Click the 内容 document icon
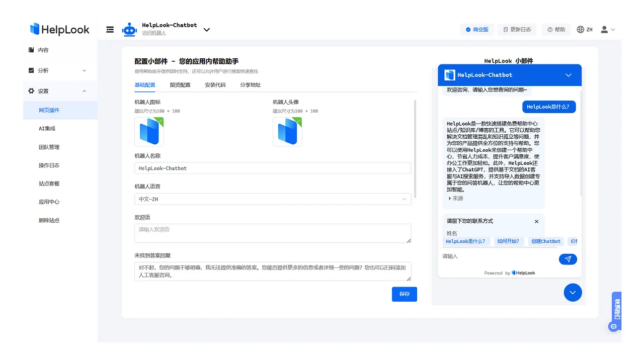This screenshot has height=362, width=644. coord(31,50)
